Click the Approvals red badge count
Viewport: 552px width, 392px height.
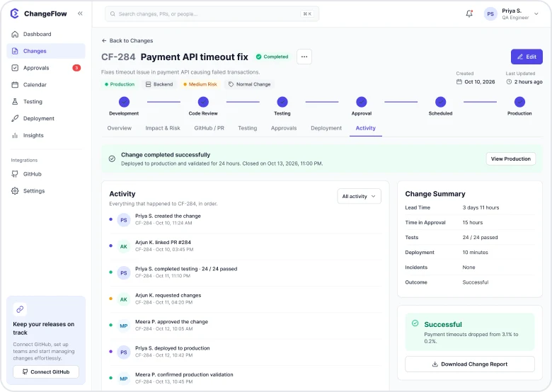click(76, 68)
